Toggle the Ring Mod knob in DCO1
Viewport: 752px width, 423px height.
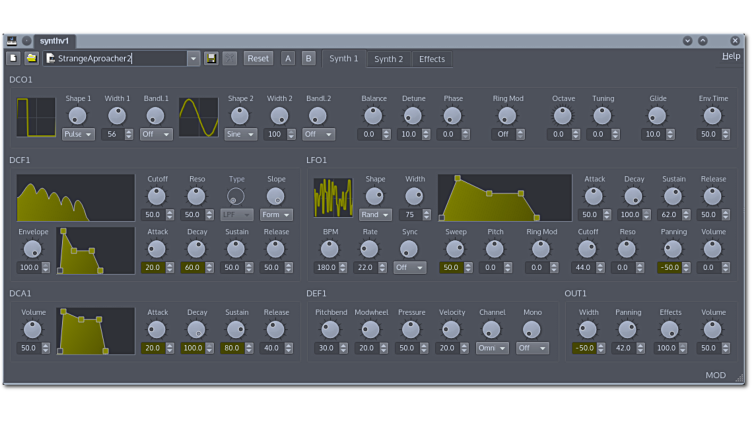(507, 116)
